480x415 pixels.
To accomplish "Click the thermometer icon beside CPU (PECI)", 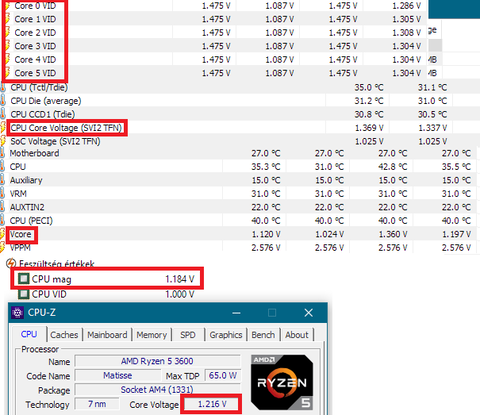I will coord(2,221).
